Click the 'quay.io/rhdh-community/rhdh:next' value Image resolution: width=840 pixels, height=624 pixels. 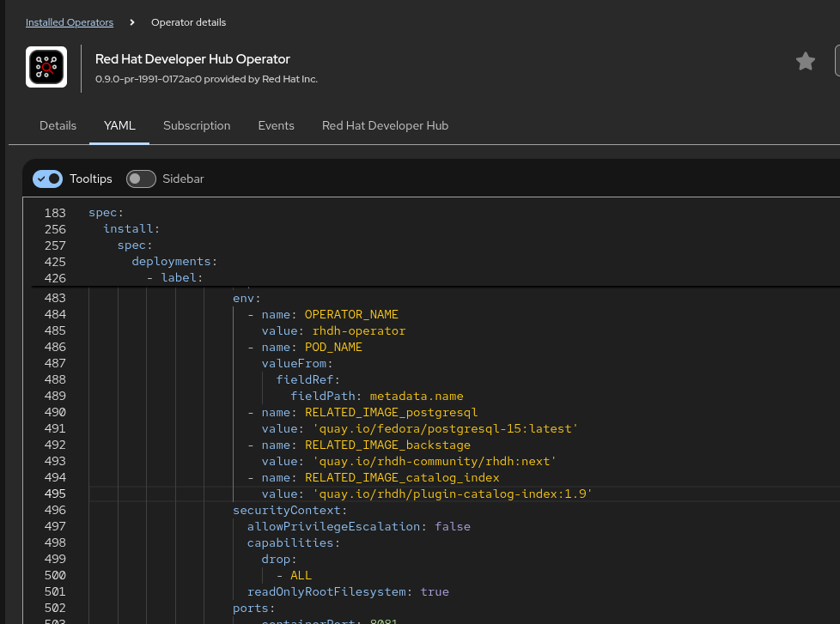coord(435,461)
